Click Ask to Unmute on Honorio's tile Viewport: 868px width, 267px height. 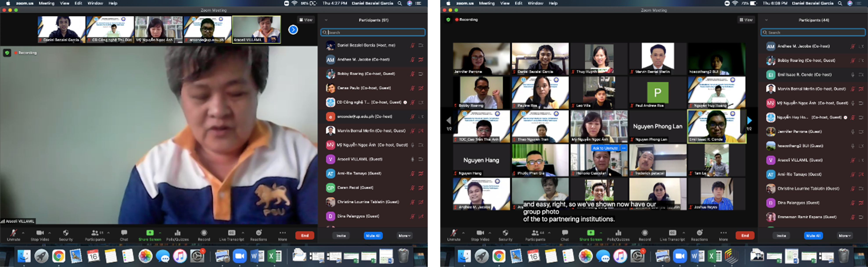coord(605,148)
